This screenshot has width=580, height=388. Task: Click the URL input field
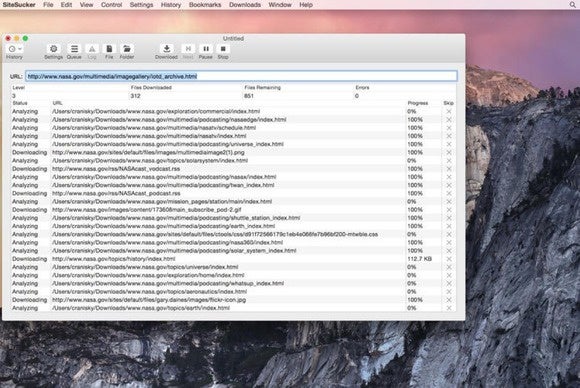point(242,76)
